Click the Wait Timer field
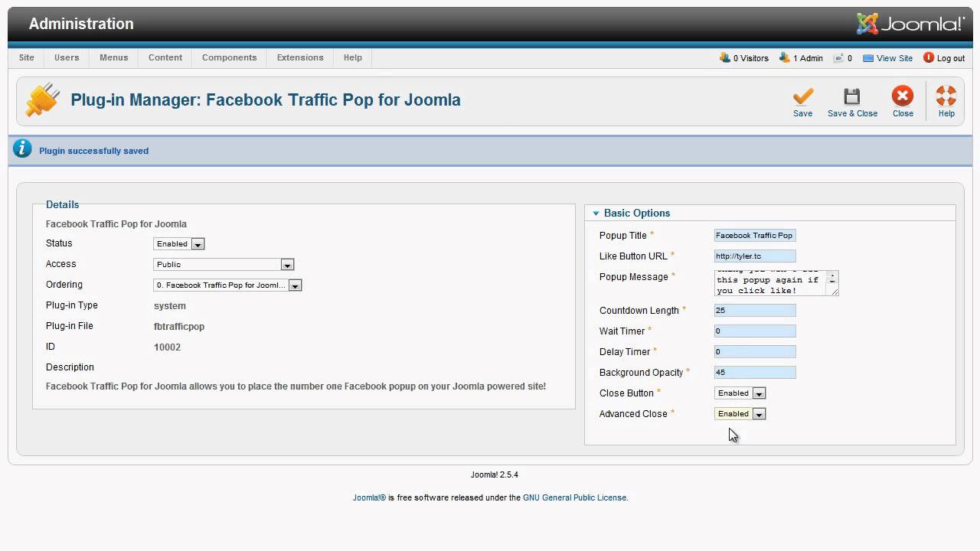This screenshot has height=551, width=980. pyautogui.click(x=755, y=331)
